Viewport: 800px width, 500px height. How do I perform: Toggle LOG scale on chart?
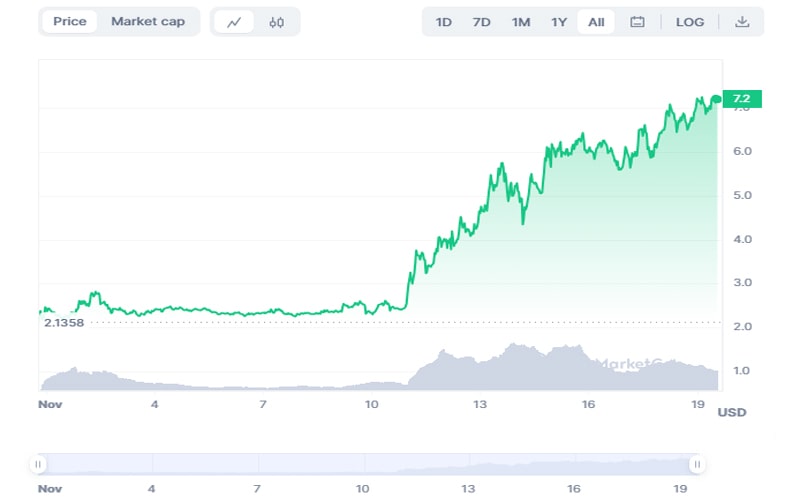690,22
